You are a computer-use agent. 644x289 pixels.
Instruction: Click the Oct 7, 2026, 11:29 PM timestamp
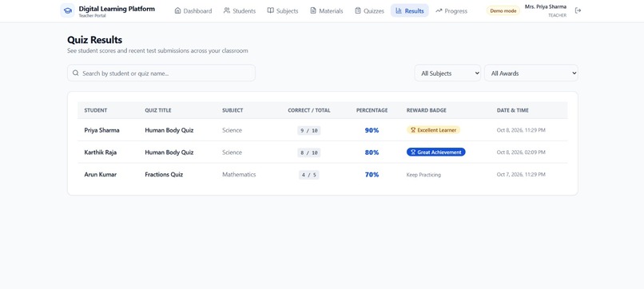tap(521, 175)
